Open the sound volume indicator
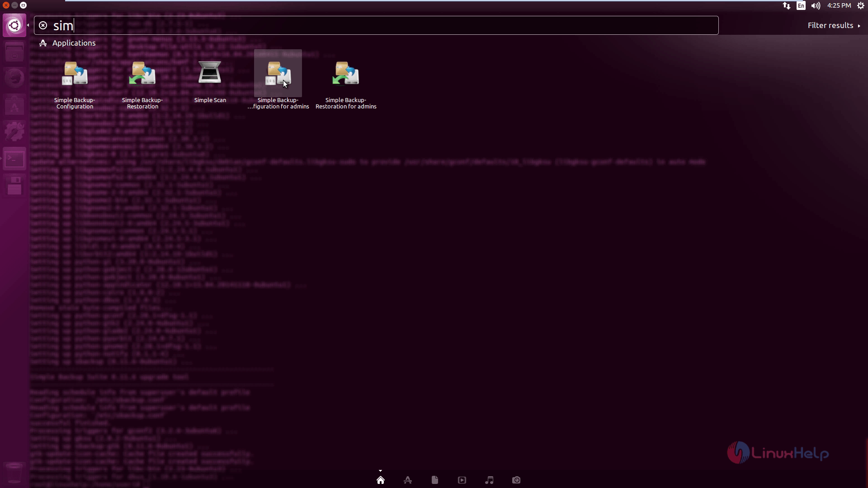The width and height of the screenshot is (868, 488). (816, 5)
